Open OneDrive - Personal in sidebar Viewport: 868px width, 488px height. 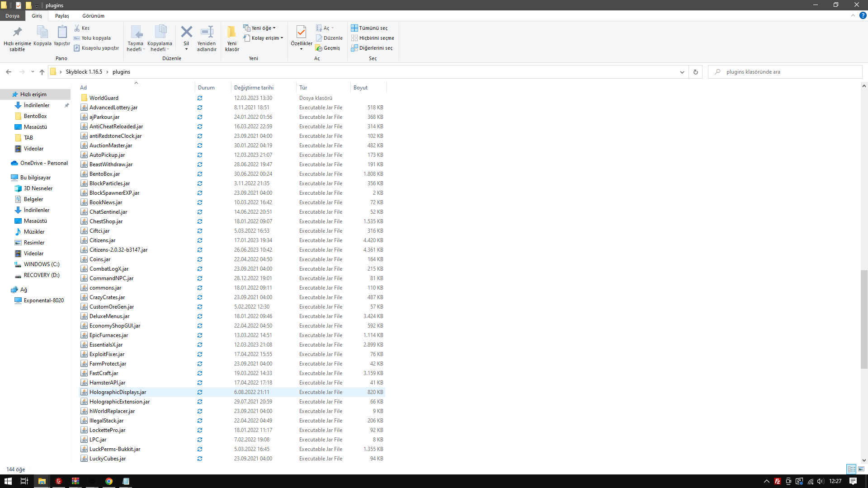click(x=44, y=163)
